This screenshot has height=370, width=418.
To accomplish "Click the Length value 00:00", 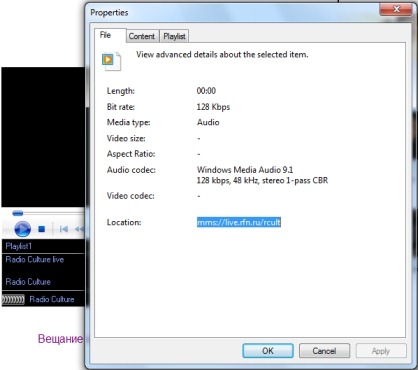I will click(x=206, y=91).
